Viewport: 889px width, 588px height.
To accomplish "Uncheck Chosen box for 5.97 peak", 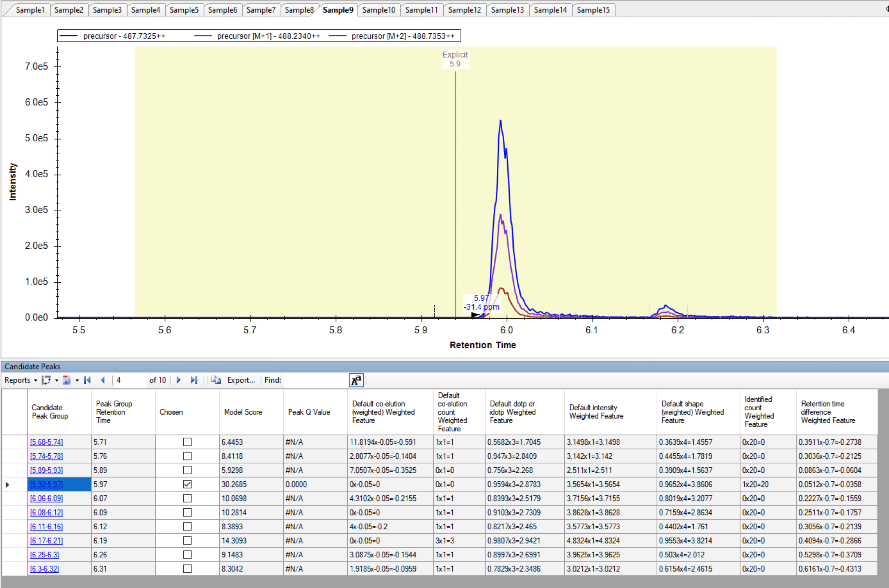I will tap(187, 484).
